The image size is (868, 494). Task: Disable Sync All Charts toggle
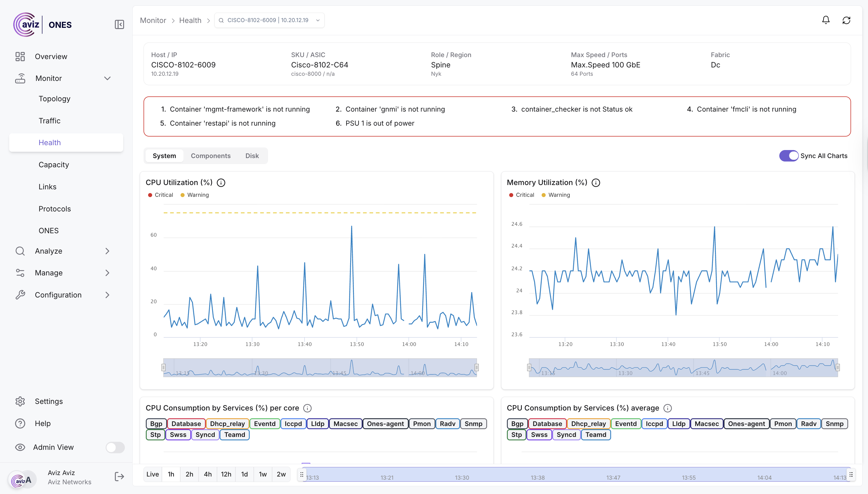point(788,156)
